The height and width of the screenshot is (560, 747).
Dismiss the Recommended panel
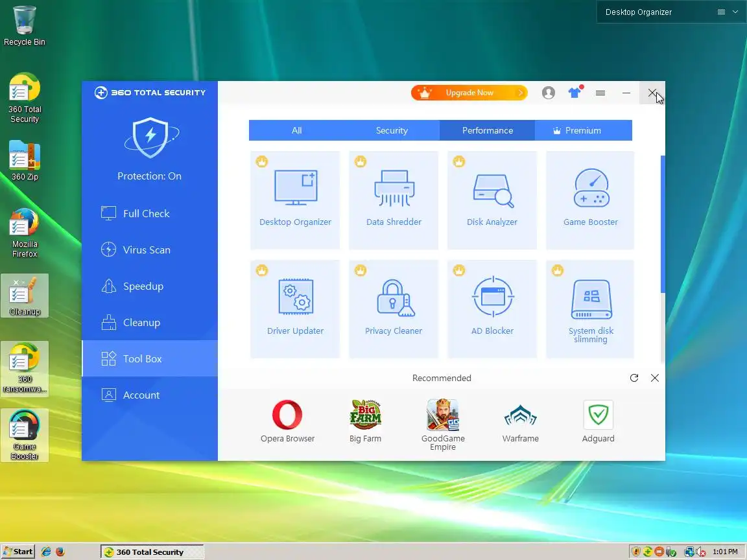[655, 378]
